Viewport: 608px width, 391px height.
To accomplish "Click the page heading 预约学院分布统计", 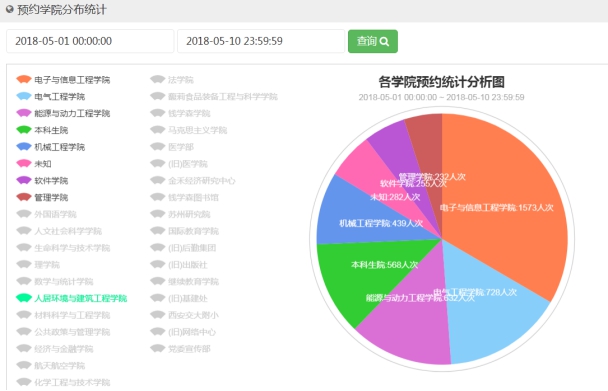I will point(62,9).
